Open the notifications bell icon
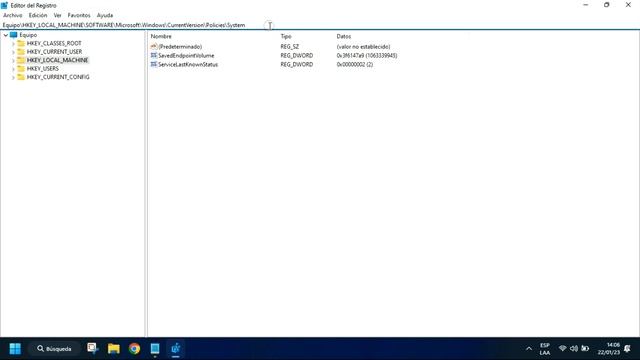 pos(627,349)
